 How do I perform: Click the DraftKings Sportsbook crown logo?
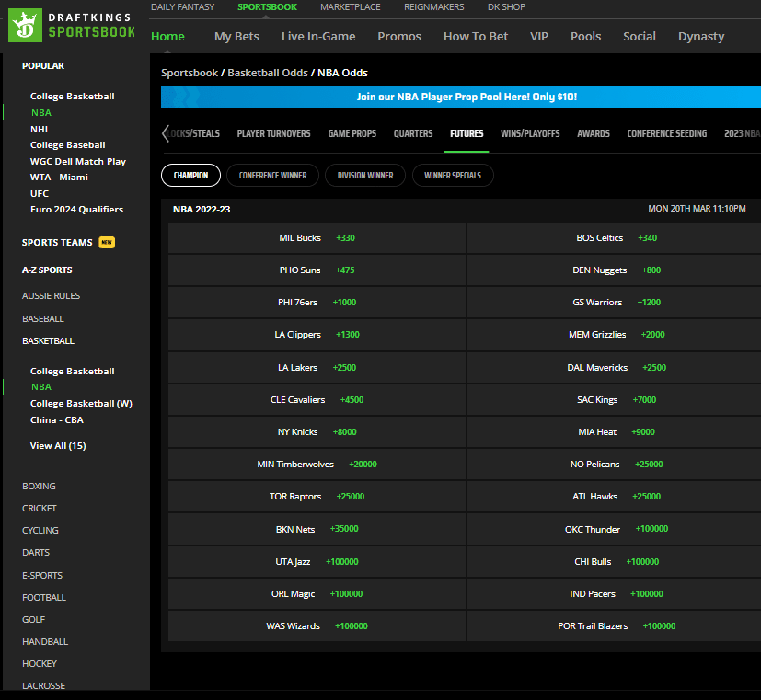25,25
